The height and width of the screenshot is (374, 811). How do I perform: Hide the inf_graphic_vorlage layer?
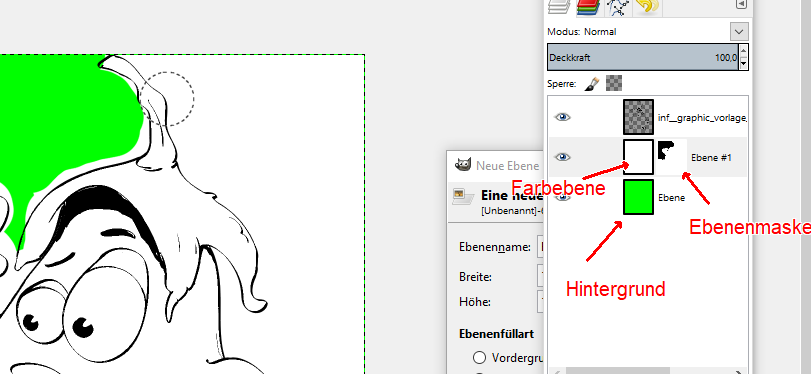coord(563,117)
